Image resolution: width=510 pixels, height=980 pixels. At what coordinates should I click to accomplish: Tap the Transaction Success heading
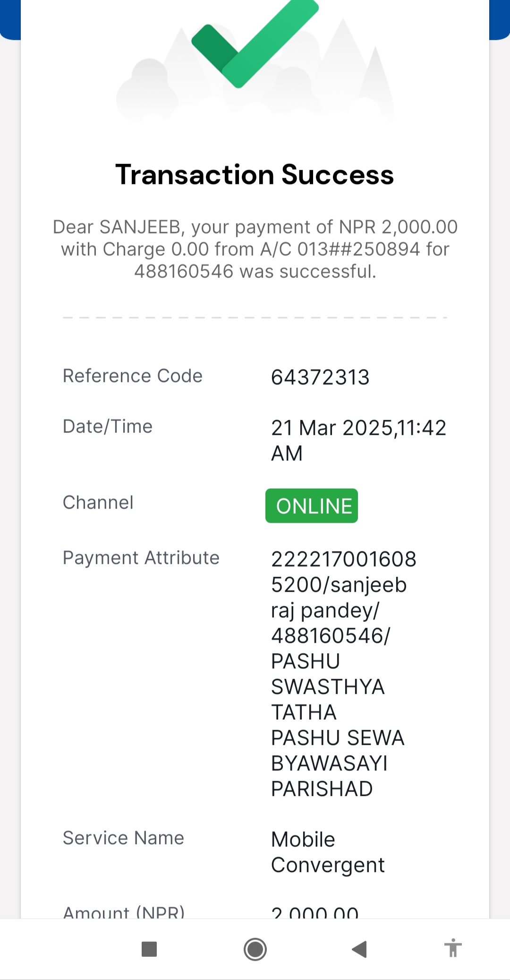(x=255, y=174)
